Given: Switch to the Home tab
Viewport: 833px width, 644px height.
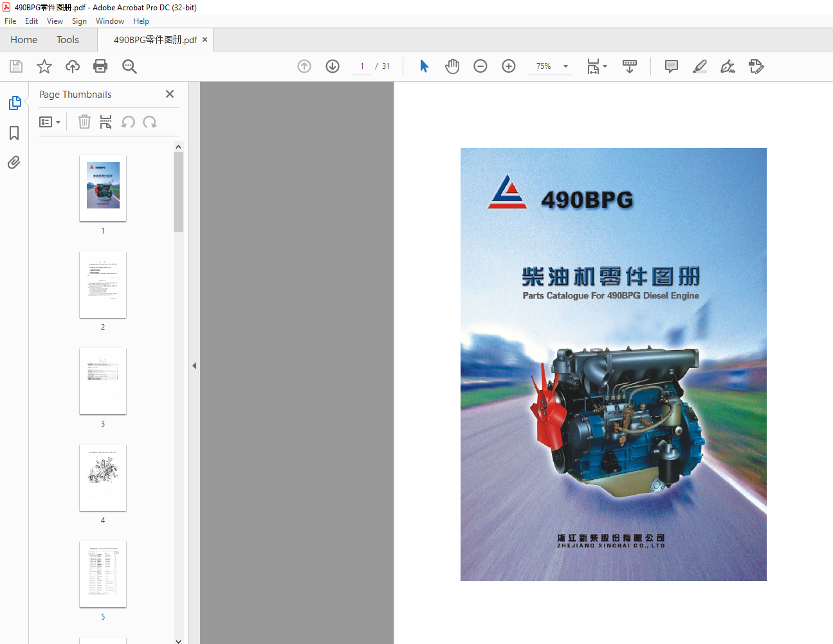Looking at the screenshot, I should click(24, 40).
